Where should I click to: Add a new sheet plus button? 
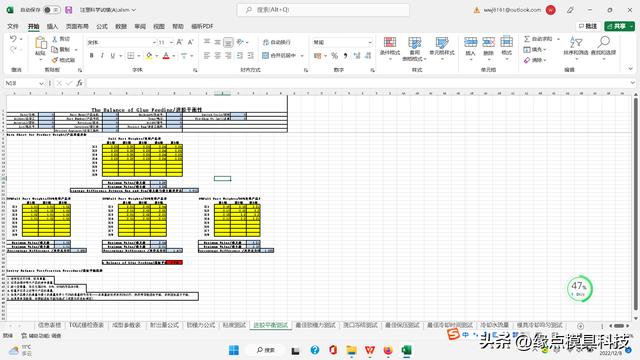(580, 326)
